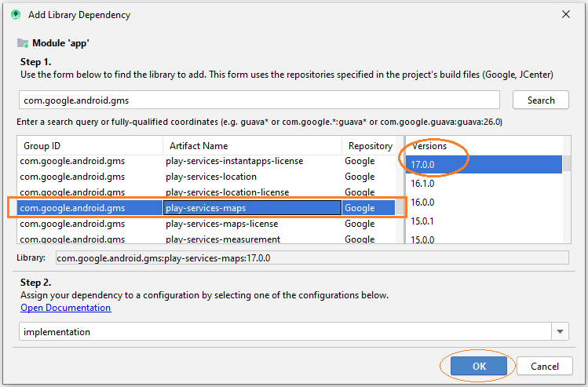Screen dimensions: 588x387
Task: Select the play-services-location artifact row
Action: pos(206,177)
